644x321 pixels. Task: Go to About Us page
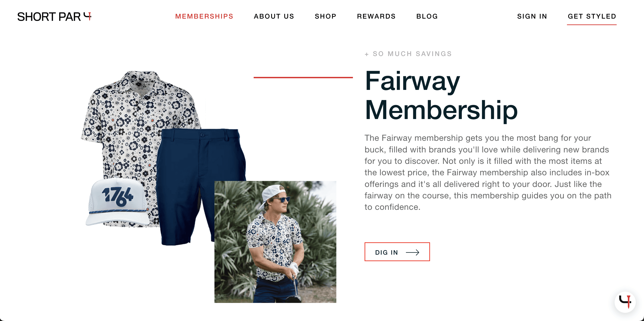(274, 16)
